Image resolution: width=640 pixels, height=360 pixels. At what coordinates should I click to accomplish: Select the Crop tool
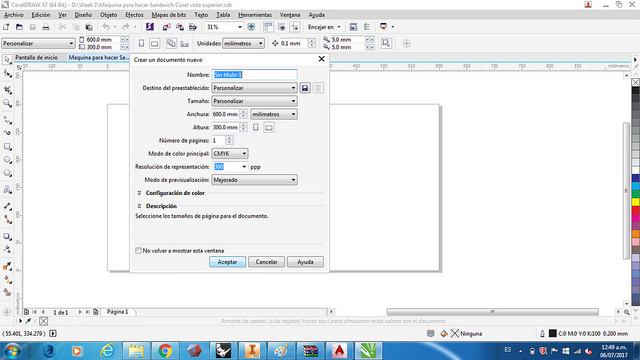7,89
